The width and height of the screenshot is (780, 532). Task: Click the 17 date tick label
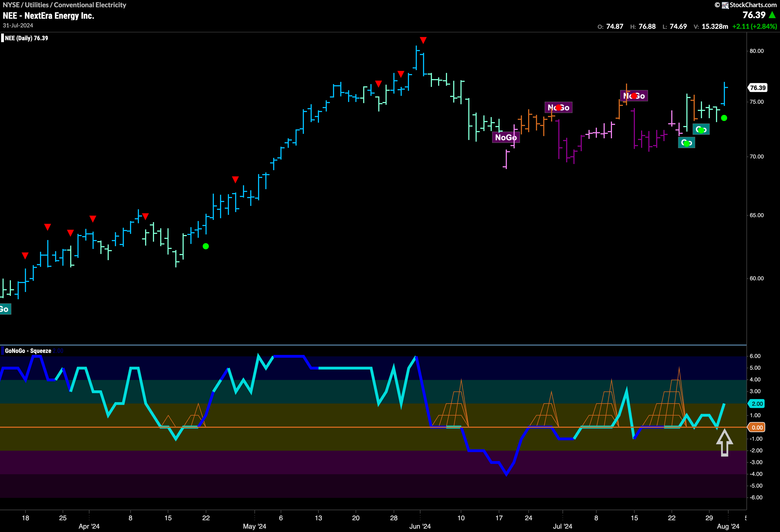pyautogui.click(x=499, y=518)
